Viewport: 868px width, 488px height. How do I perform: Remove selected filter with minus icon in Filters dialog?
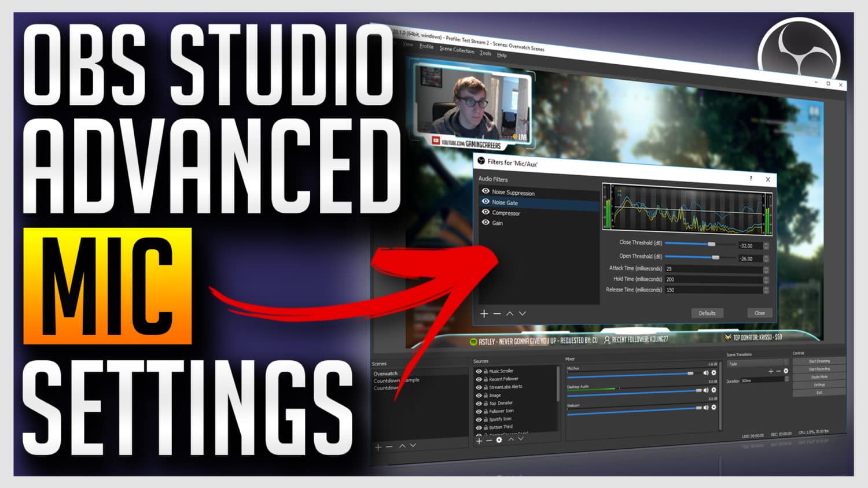click(x=497, y=313)
